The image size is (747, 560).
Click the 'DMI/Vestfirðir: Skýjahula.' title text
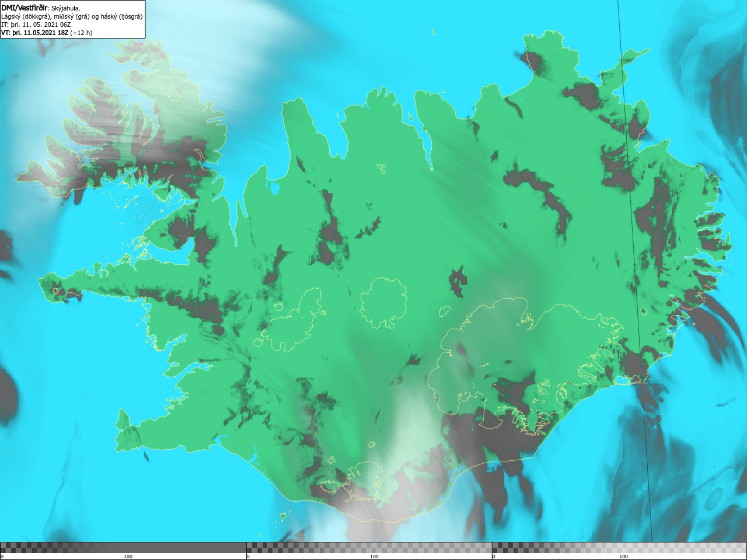click(41, 8)
